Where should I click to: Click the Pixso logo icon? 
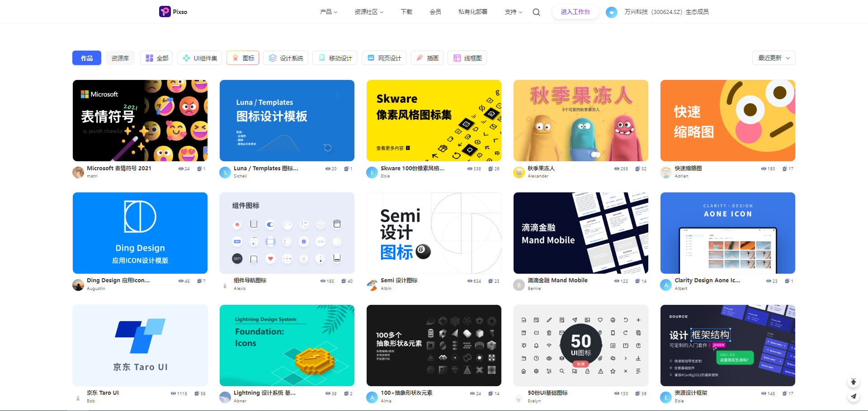coord(165,12)
